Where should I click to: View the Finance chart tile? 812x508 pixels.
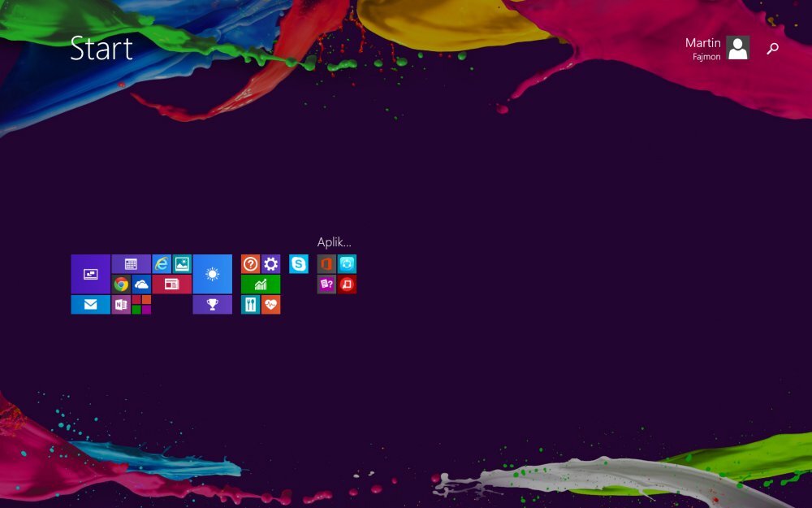(260, 284)
